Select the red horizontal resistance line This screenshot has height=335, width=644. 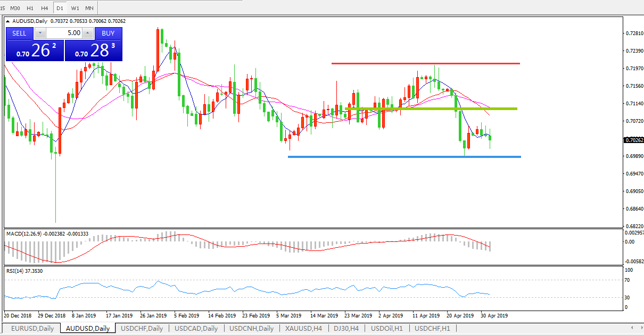425,63
